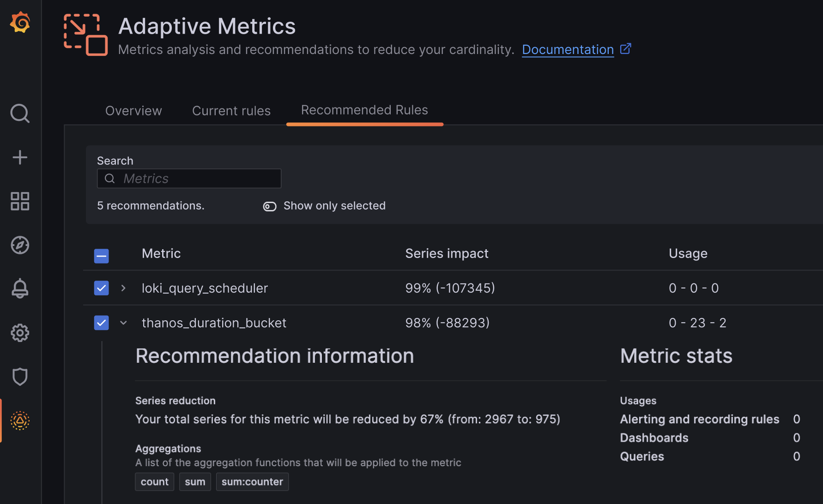Open Configuration gear icon
Screen dimensions: 823x504
20,332
